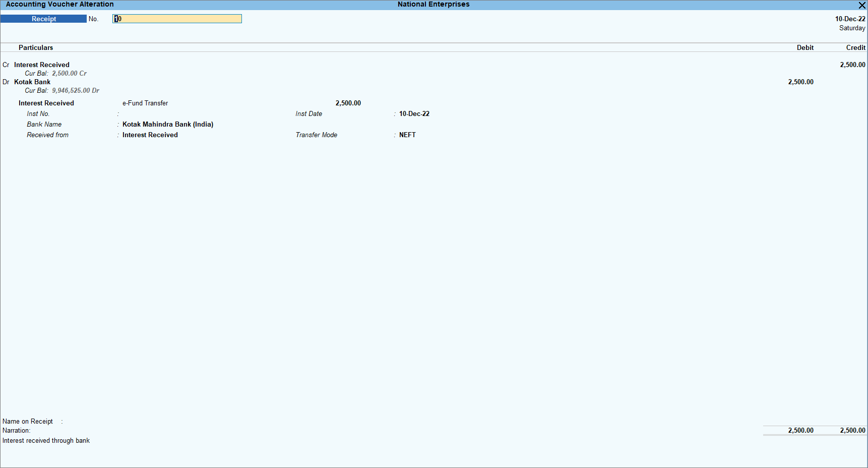Viewport: 868px width, 468px height.
Task: Click the debit amount 2,500.00 for Kotak Bank
Action: click(800, 82)
